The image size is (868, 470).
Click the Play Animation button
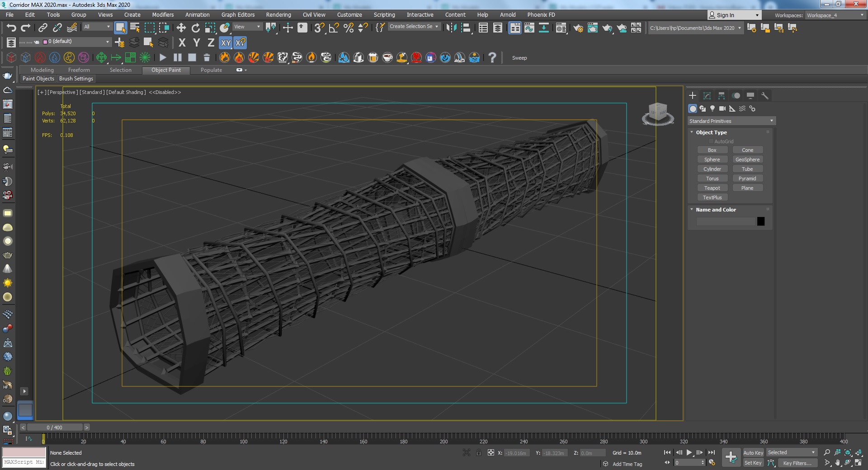click(689, 452)
